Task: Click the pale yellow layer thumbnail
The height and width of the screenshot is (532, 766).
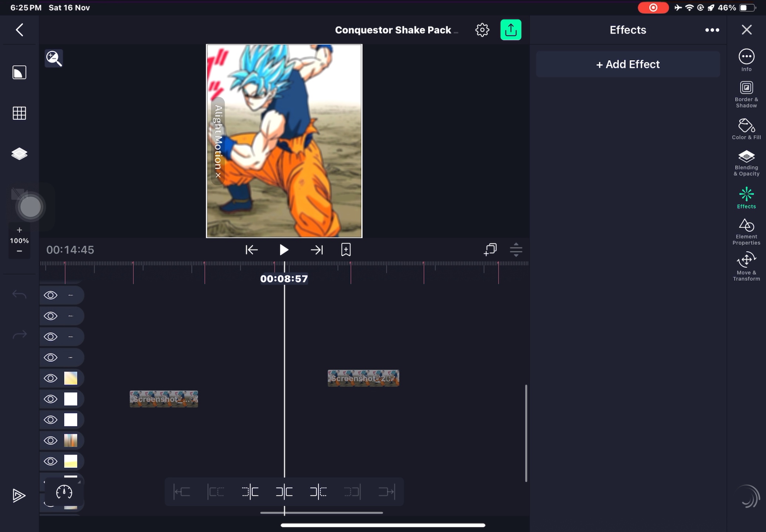Action: [x=71, y=461]
